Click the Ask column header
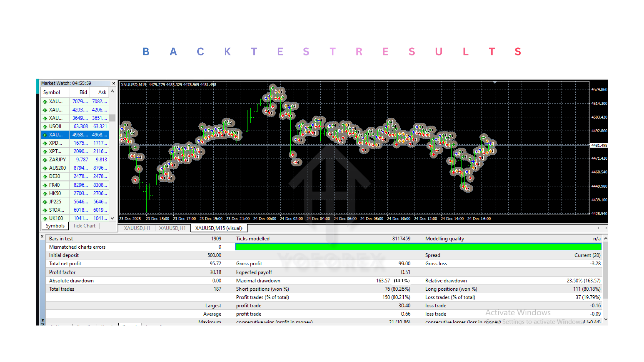Viewport: 644px width, 362px height. (x=102, y=92)
